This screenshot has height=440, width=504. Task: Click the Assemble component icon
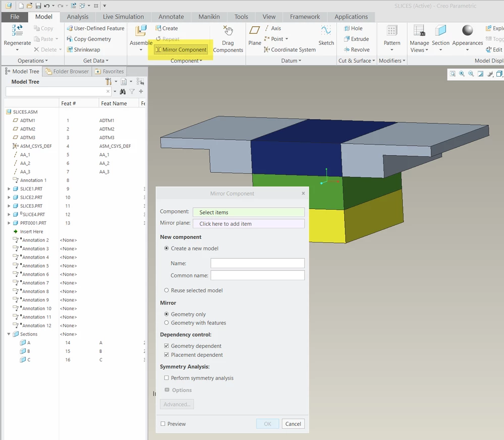click(x=141, y=31)
